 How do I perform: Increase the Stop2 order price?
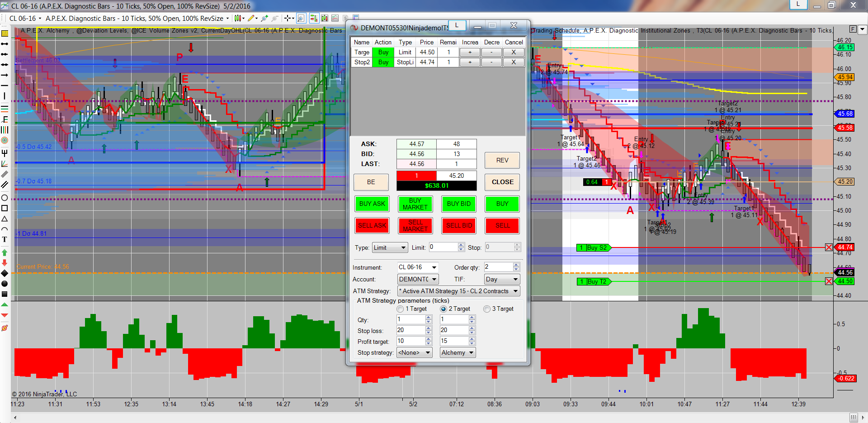coord(470,62)
